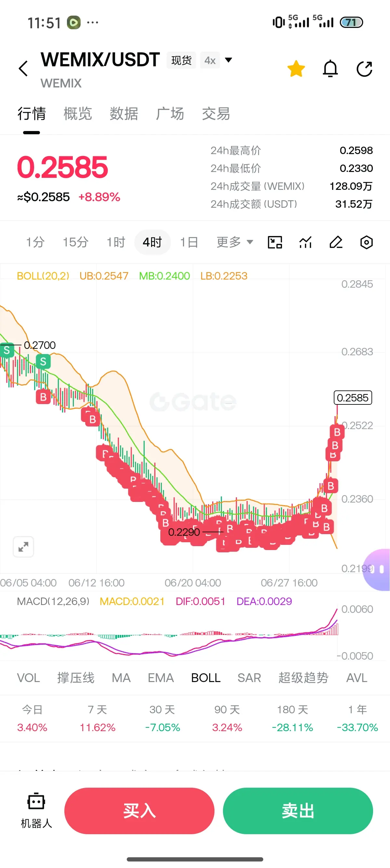Viewport: 390px width, 868px height.
Task: Expand the 更多 timeframe dropdown
Action: point(235,242)
